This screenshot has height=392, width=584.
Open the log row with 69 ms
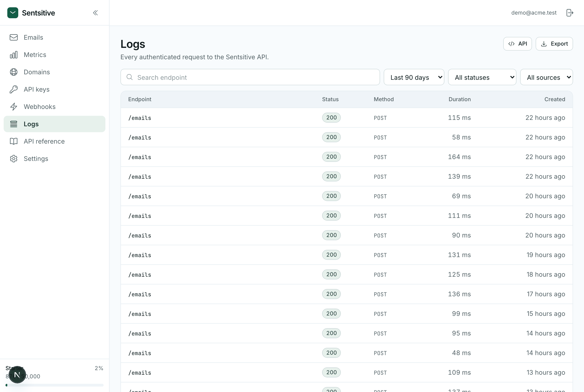click(x=347, y=196)
